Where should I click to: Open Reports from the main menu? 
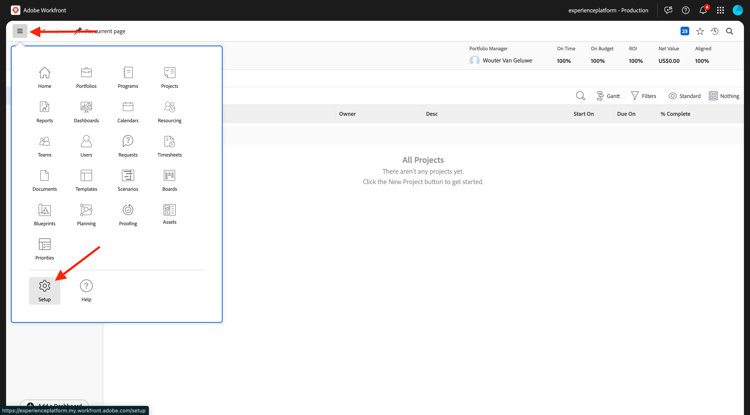coord(44,112)
